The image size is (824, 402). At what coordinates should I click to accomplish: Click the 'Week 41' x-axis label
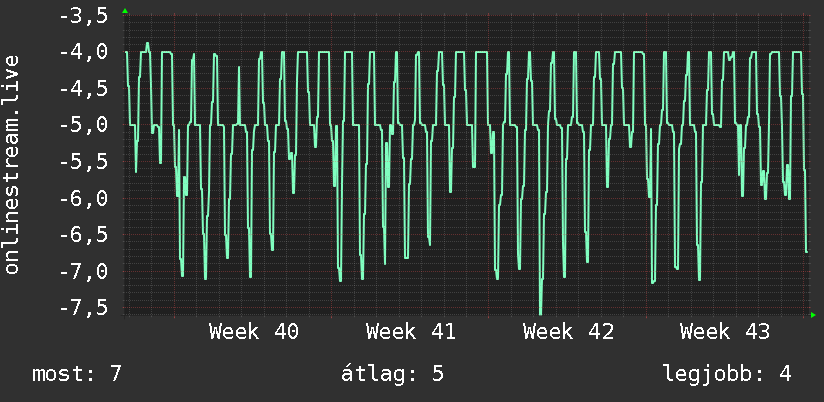click(411, 332)
